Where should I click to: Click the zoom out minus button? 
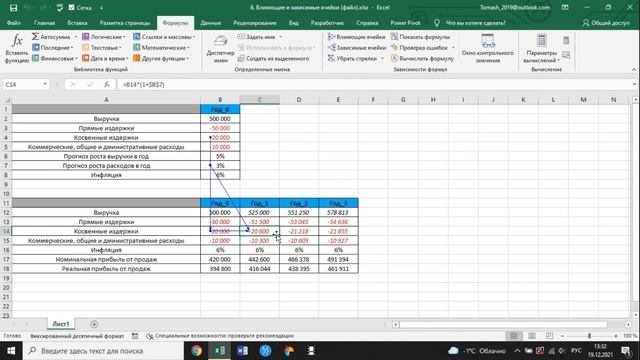click(x=562, y=336)
